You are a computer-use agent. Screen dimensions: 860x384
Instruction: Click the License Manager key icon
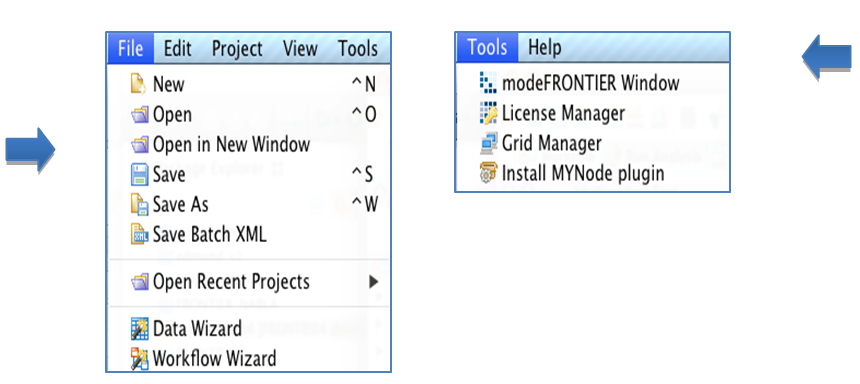coord(488,113)
